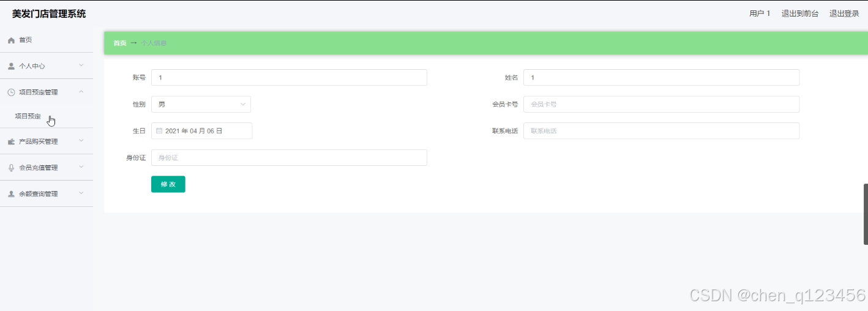Select the 项目预定 submenu item
This screenshot has height=311, width=868.
47,116
